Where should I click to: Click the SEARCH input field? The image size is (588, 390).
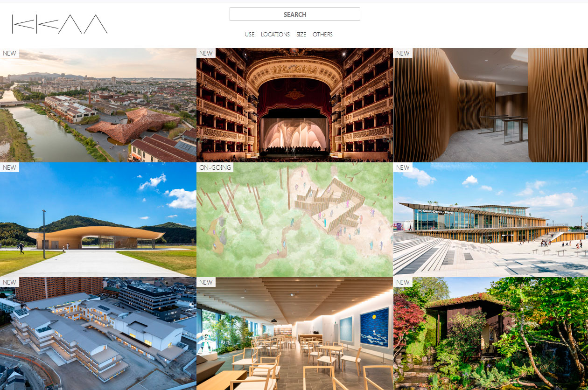295,14
